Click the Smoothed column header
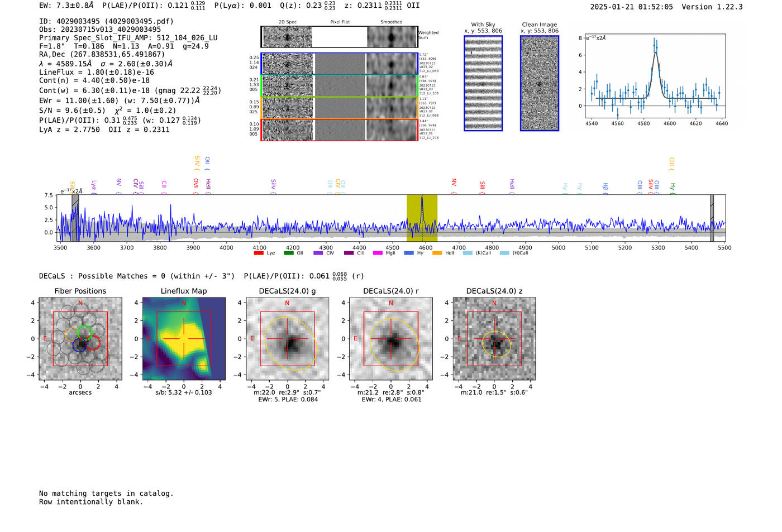This screenshot has height=532, width=782. click(392, 22)
